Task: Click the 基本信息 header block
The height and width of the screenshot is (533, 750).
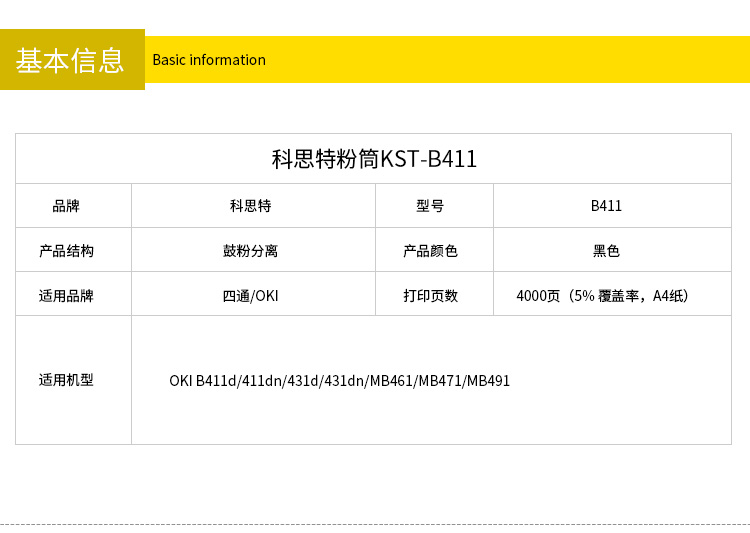Action: tap(72, 60)
